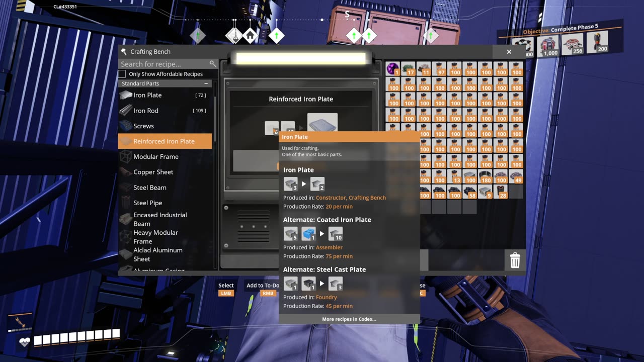Select the Steel Beam recipe
This screenshot has width=644, height=362.
coord(165,188)
